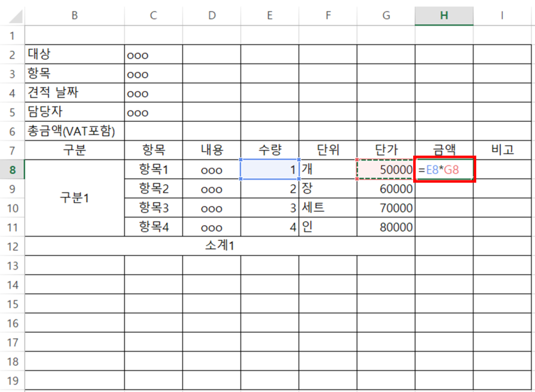Click quantity cell E8 with value 1
Viewport: 535px width, 392px height.
click(270, 169)
